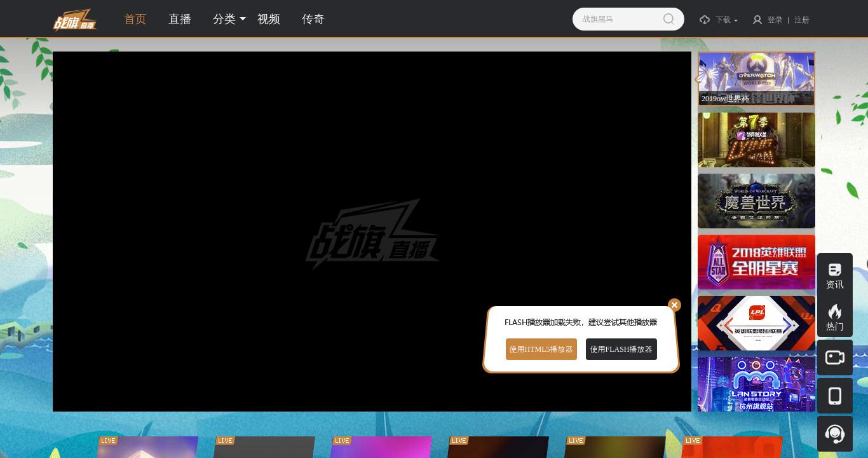Screen dimensions: 868x458
Task: Select the 第7季 Hearthstone league thumbnail
Action: (x=756, y=140)
